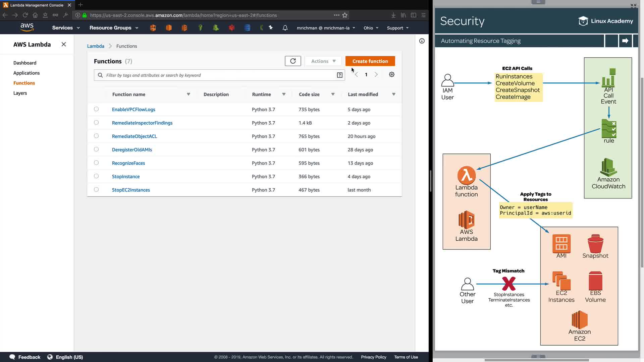Screen dimensions: 644x362
Task: Expand the Services menu
Action: [66, 28]
